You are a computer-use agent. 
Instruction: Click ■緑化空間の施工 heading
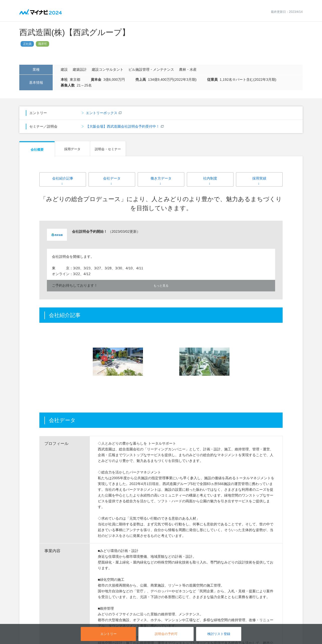(111, 580)
